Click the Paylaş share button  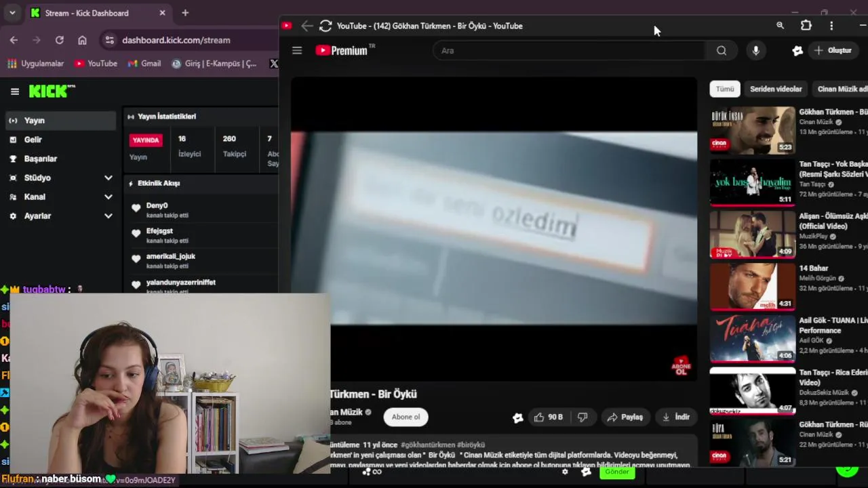[x=625, y=417]
